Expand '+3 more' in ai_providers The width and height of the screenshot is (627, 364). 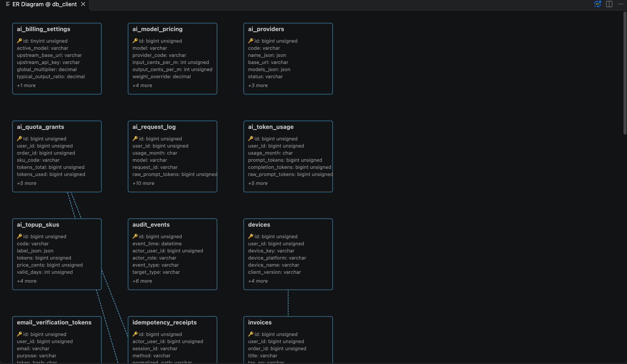point(258,85)
